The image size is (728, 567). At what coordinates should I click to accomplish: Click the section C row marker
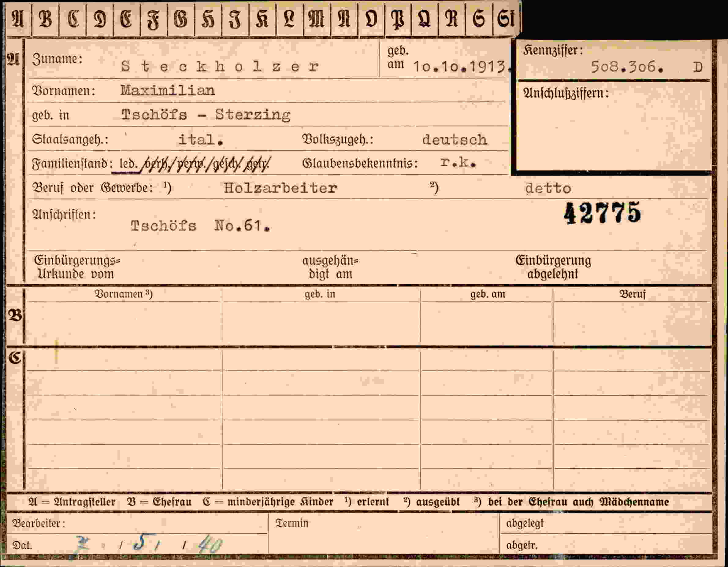[x=15, y=358]
